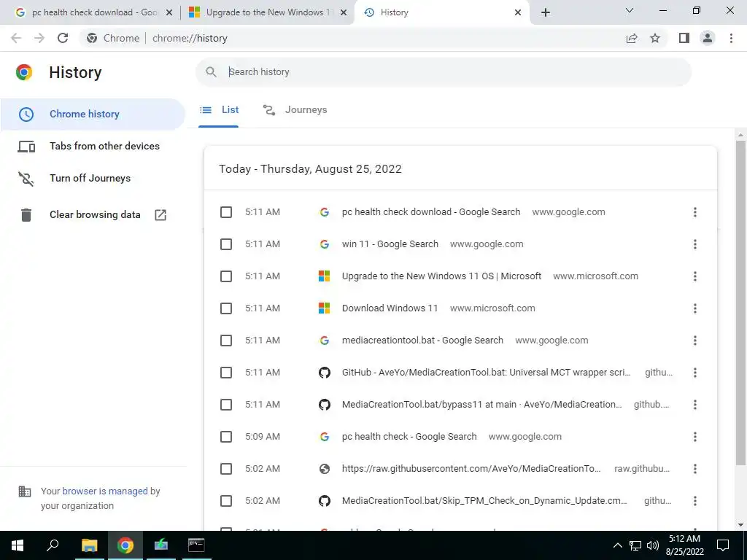Open actions menu for 'win 11 - Google Search'
The width and height of the screenshot is (747, 560).
695,244
